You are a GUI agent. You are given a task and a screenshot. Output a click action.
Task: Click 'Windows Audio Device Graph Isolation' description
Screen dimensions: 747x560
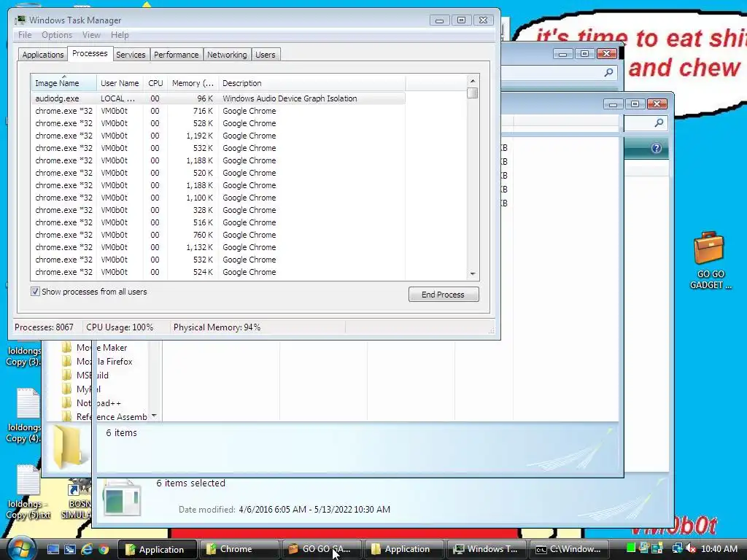[x=290, y=98]
